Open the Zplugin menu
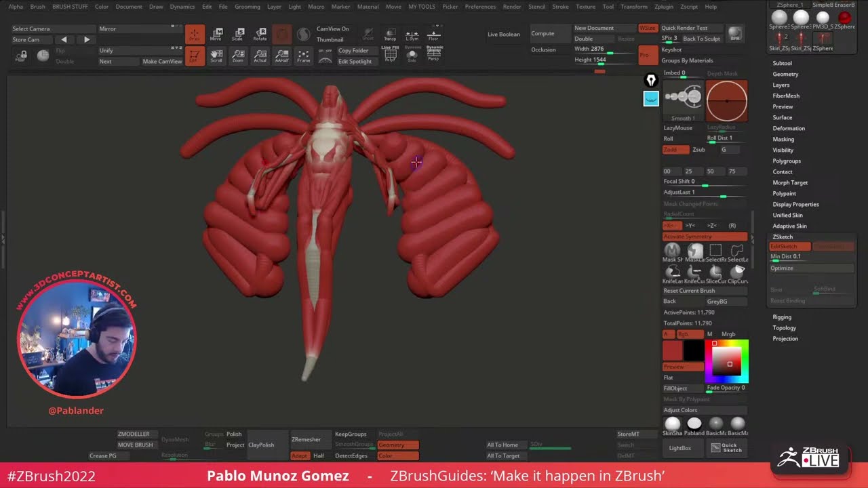The width and height of the screenshot is (868, 488). (x=664, y=7)
